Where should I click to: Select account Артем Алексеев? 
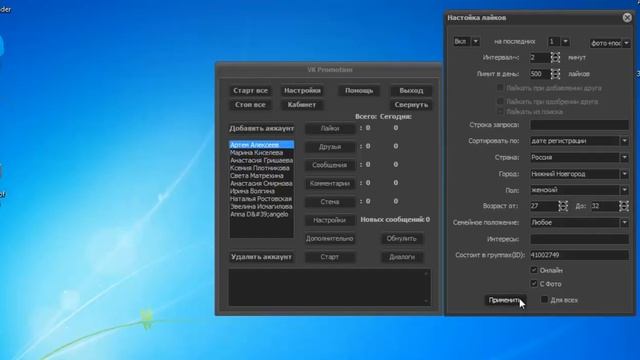(261, 145)
